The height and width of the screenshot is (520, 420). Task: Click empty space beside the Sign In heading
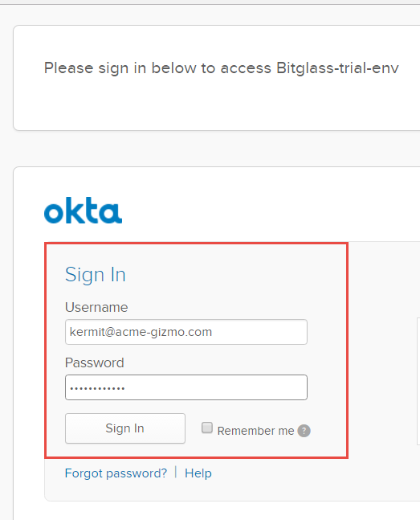coord(232,275)
